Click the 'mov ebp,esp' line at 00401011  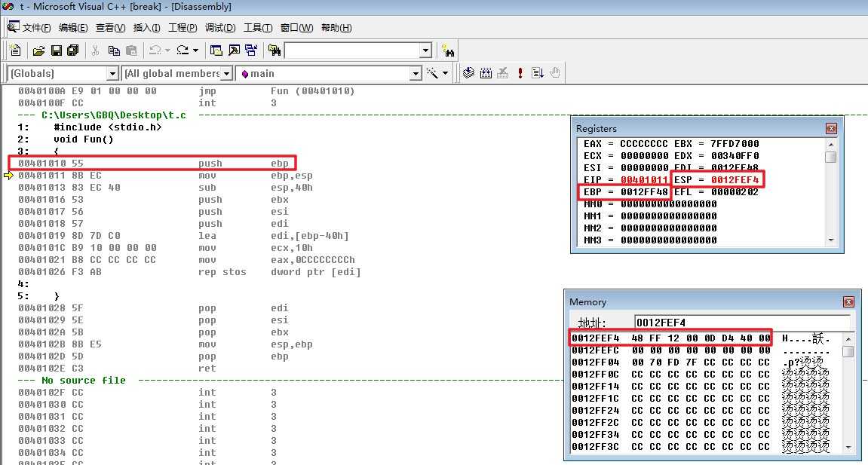[x=165, y=176]
